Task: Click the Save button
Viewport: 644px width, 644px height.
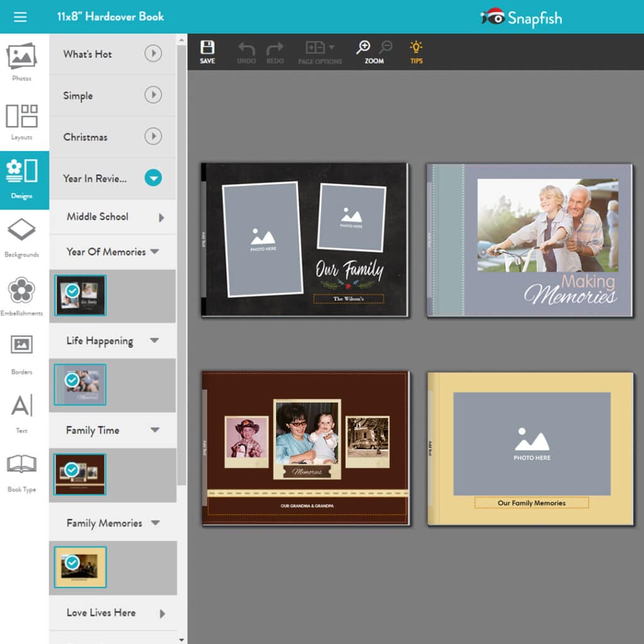Action: [x=208, y=47]
